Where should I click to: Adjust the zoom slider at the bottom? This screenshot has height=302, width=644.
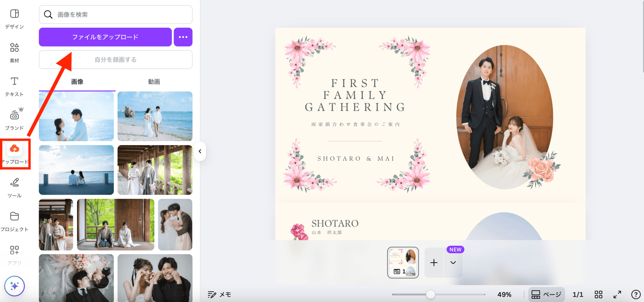(431, 294)
